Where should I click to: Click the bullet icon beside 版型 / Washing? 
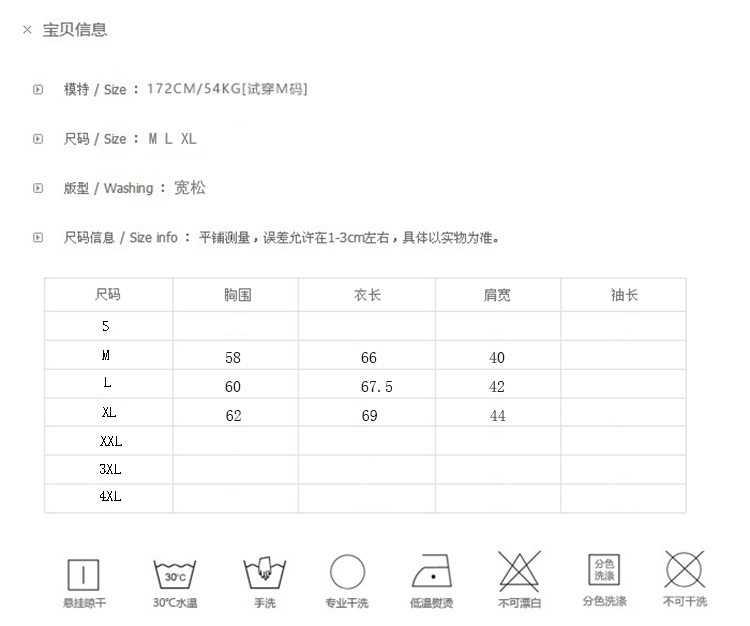coord(38,188)
